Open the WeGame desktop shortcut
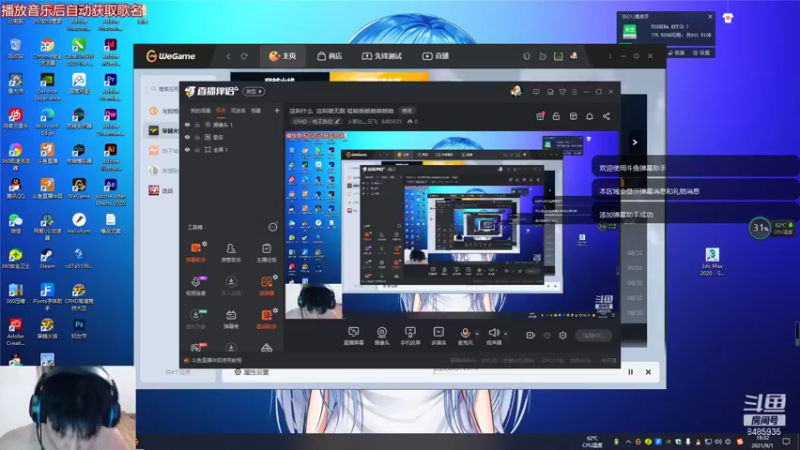This screenshot has height=450, width=800. [x=79, y=188]
